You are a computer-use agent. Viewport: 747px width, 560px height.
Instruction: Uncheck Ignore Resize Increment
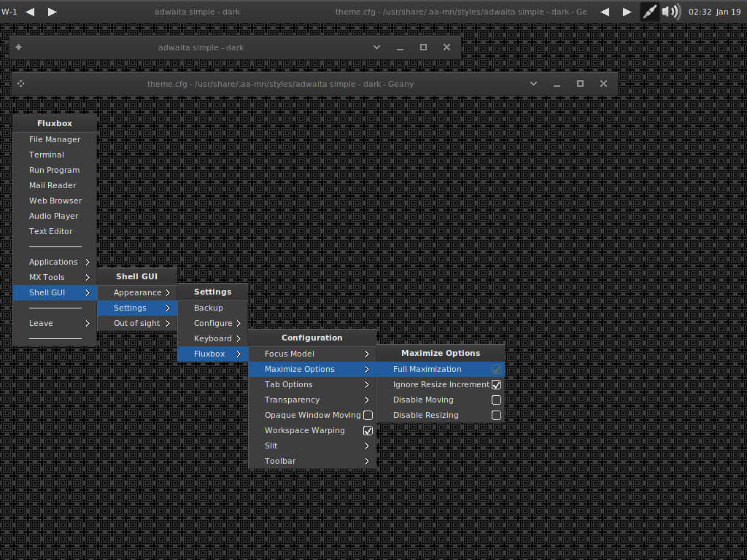pos(496,384)
